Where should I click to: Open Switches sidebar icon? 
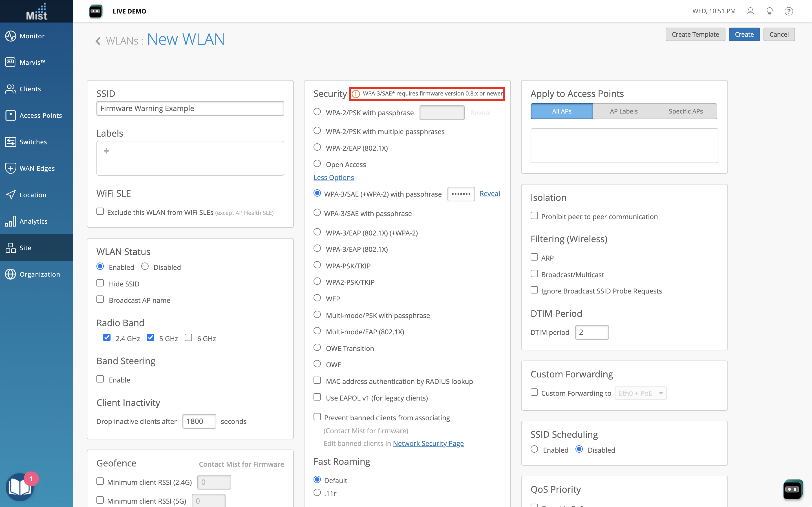tap(10, 142)
